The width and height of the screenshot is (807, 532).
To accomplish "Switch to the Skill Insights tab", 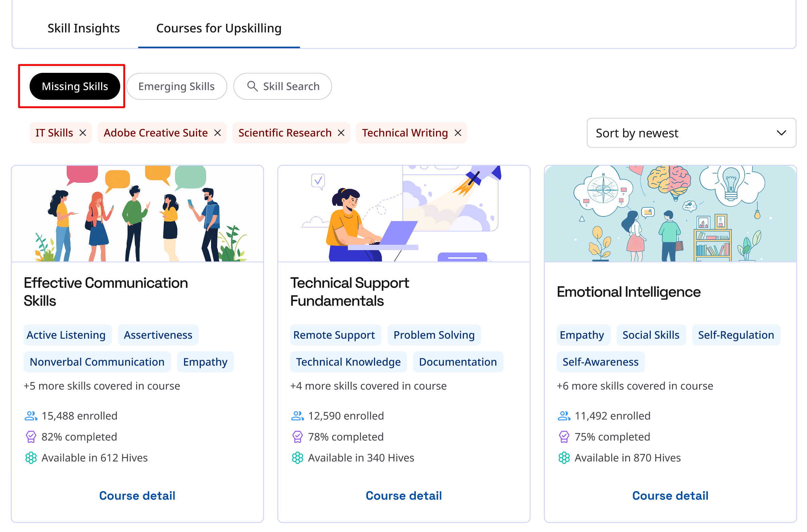I will 83,28.
